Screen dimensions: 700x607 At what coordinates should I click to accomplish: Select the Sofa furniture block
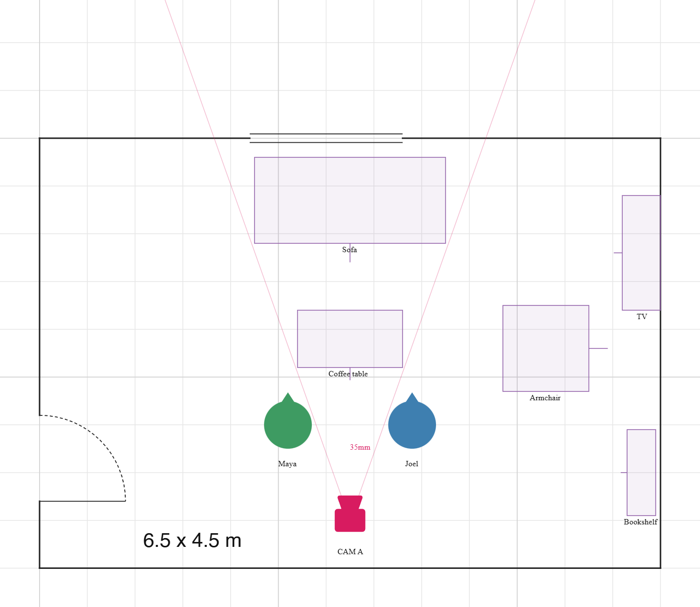pyautogui.click(x=350, y=200)
